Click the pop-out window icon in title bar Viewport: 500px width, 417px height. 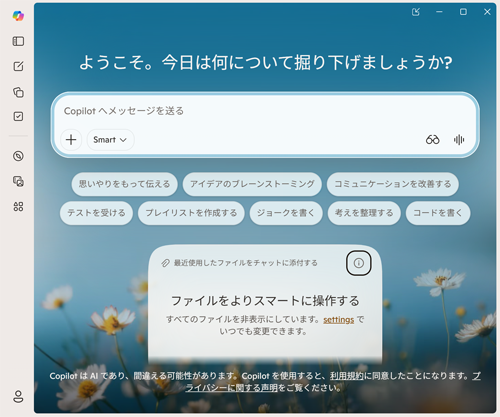(416, 12)
